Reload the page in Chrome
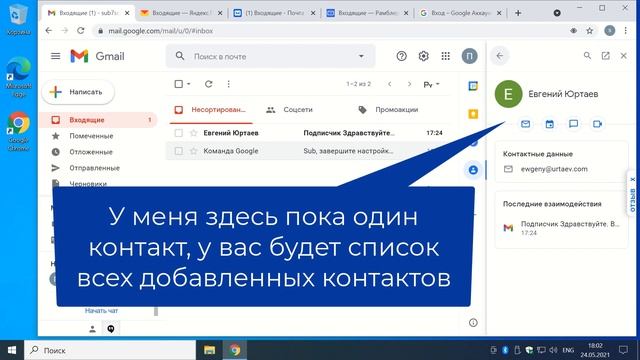Image resolution: width=640 pixels, height=360 pixels. tap(81, 31)
